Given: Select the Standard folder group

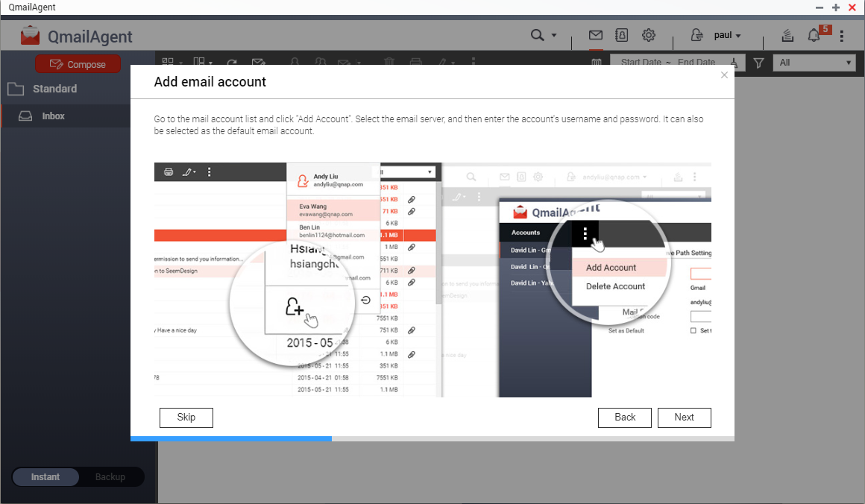Looking at the screenshot, I should pos(54,89).
